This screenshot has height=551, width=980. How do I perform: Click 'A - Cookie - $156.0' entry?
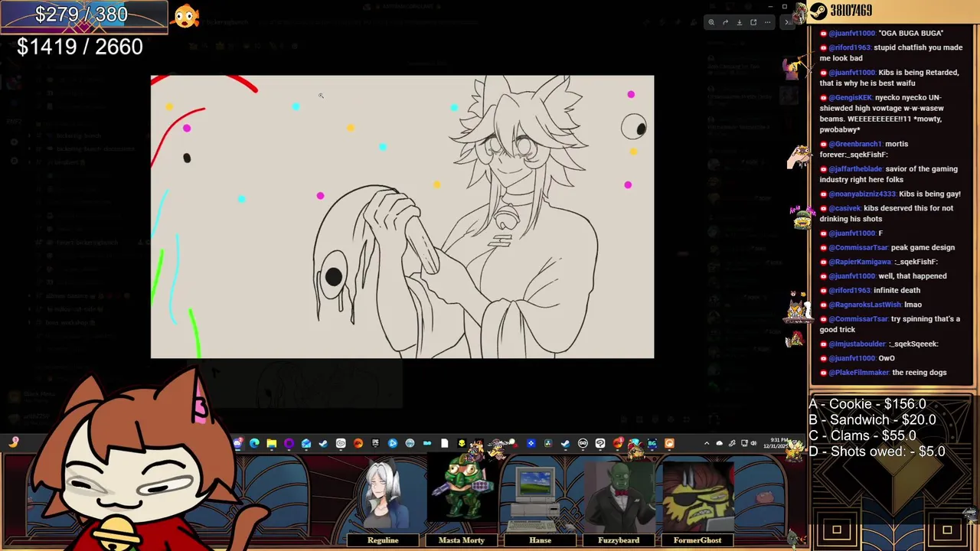tap(867, 404)
